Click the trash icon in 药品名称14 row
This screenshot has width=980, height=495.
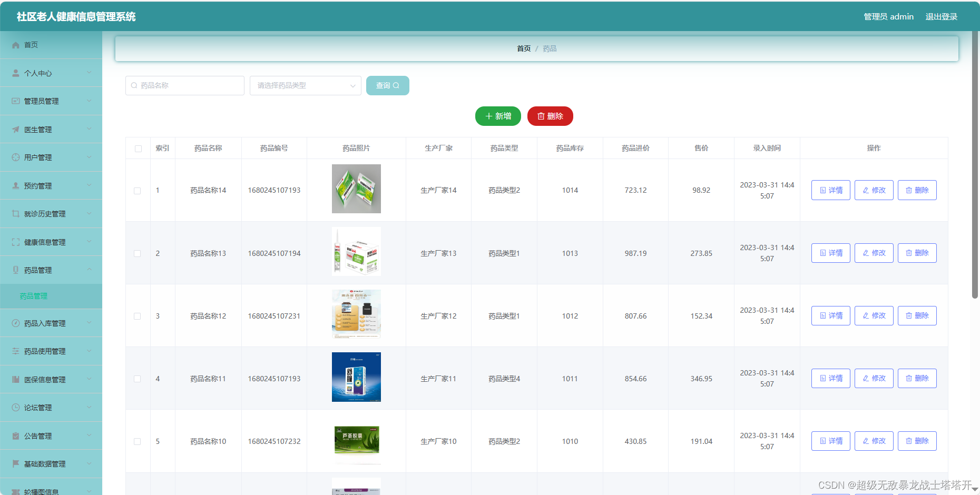pyautogui.click(x=909, y=190)
